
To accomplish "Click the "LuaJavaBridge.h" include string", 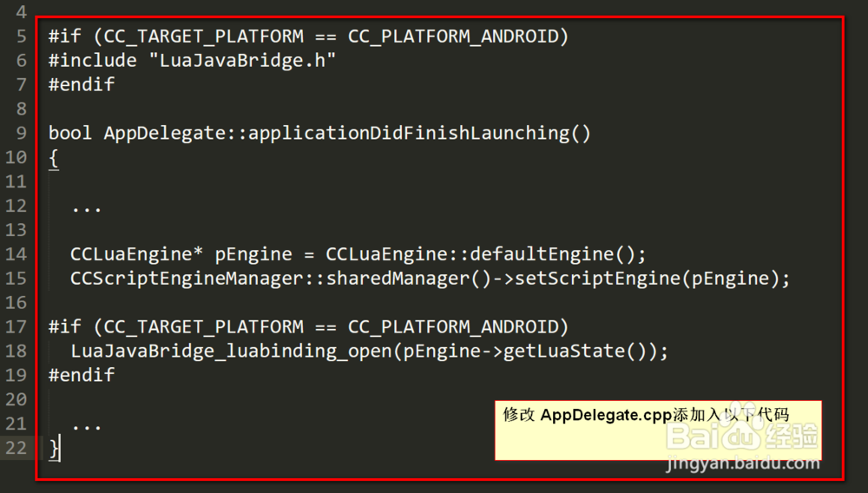I will point(242,60).
